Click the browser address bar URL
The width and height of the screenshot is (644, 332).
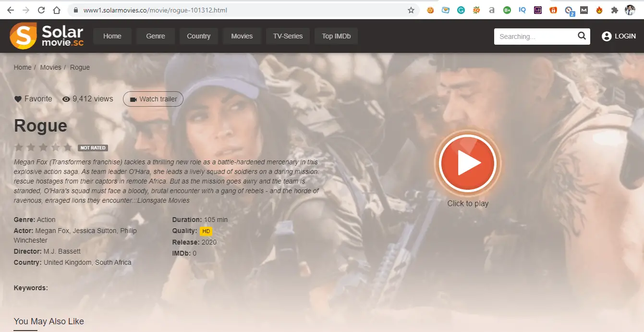[155, 10]
